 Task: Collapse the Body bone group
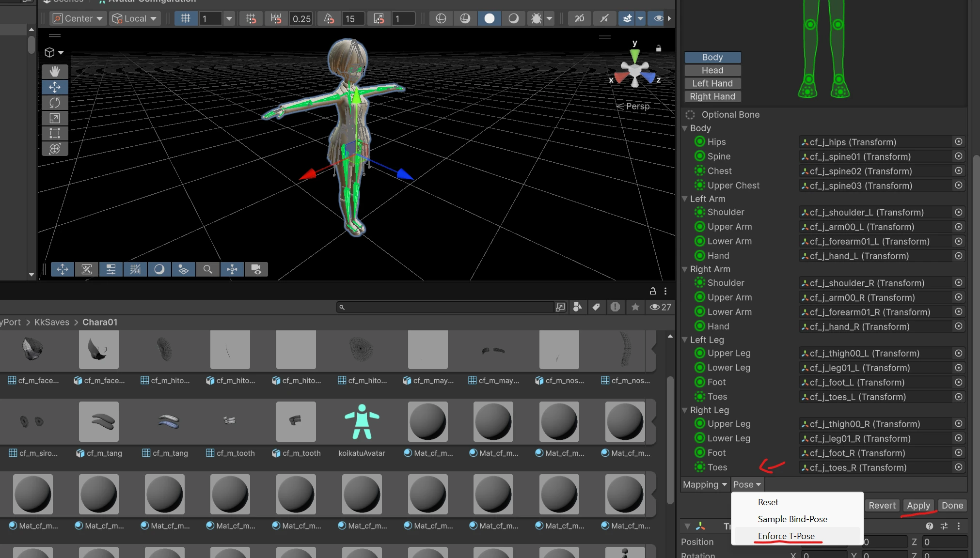(685, 128)
